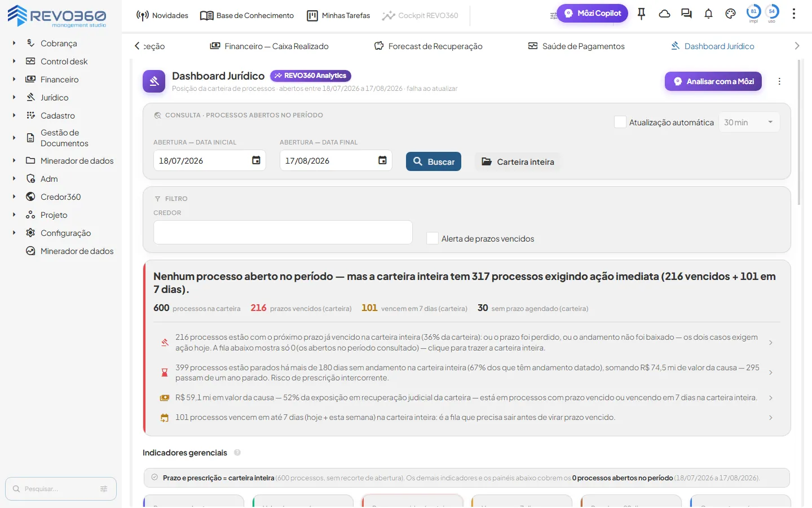Open the R$ 59,1 mi insight row
This screenshot has width=812, height=508.
tap(467, 398)
